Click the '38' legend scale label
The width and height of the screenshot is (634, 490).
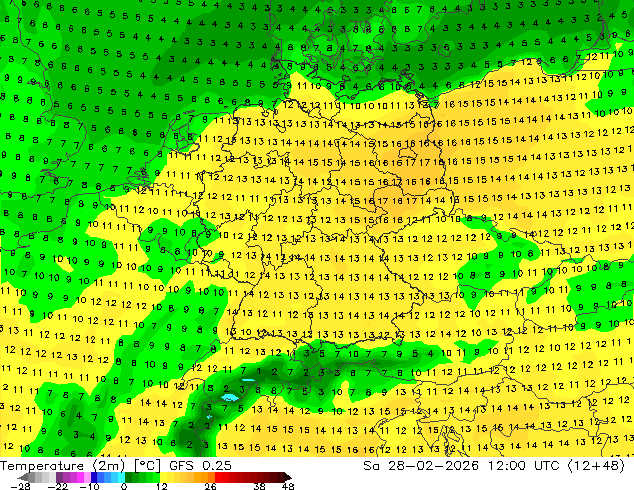click(260, 486)
